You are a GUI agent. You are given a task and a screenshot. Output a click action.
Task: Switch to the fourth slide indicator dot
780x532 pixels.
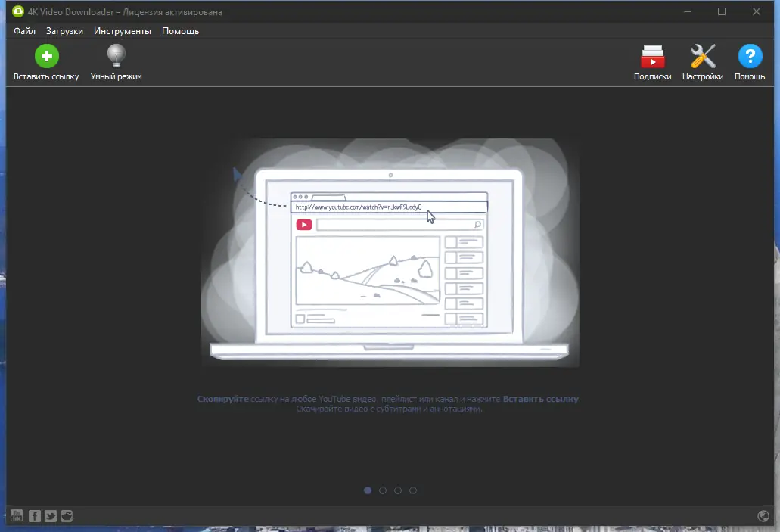(413, 490)
